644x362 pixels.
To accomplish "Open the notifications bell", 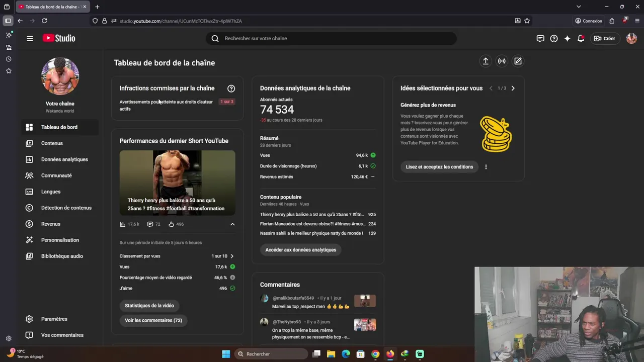I will tap(581, 38).
